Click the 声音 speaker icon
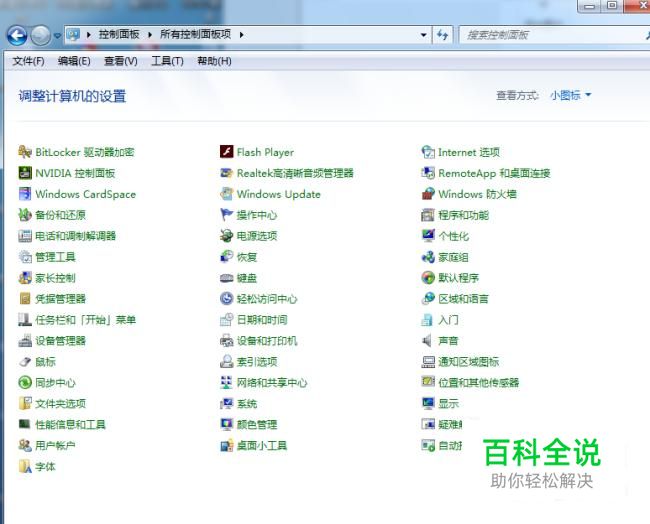 click(428, 340)
